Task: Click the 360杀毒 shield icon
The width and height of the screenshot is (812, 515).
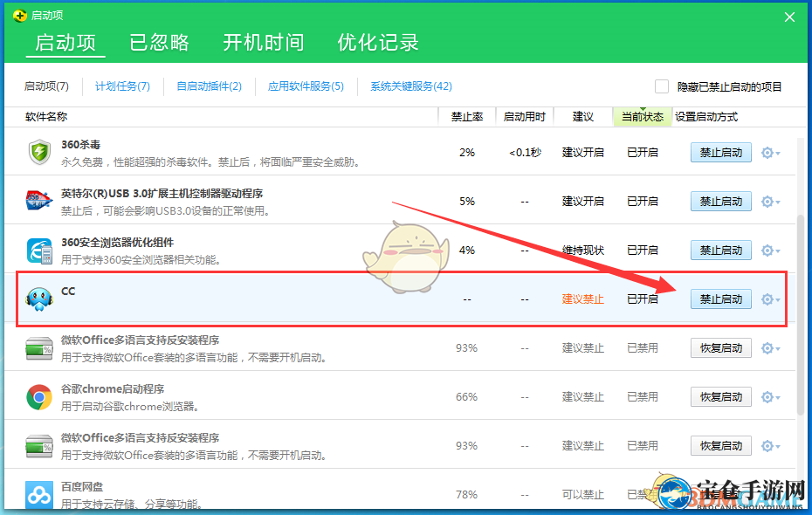Action: (x=39, y=153)
